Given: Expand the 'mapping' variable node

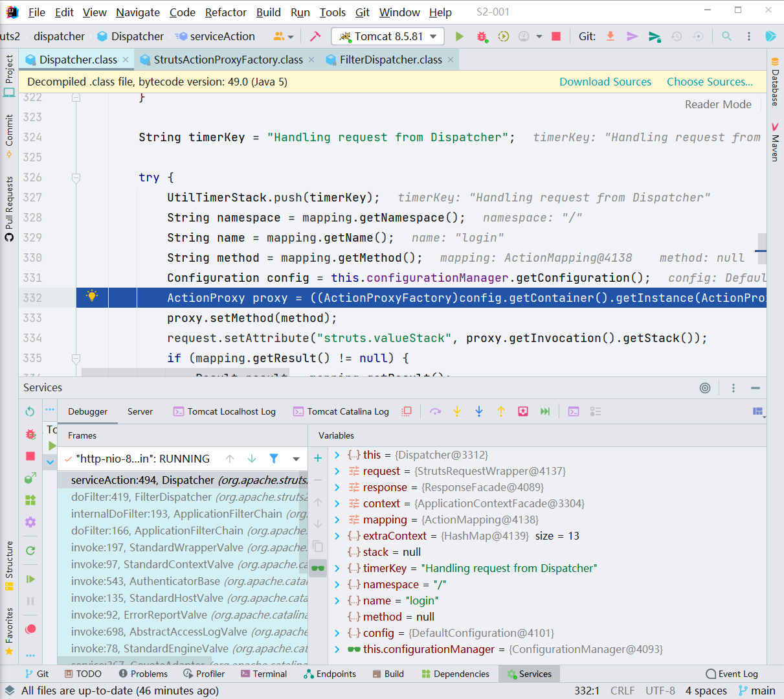Looking at the screenshot, I should [x=337, y=520].
